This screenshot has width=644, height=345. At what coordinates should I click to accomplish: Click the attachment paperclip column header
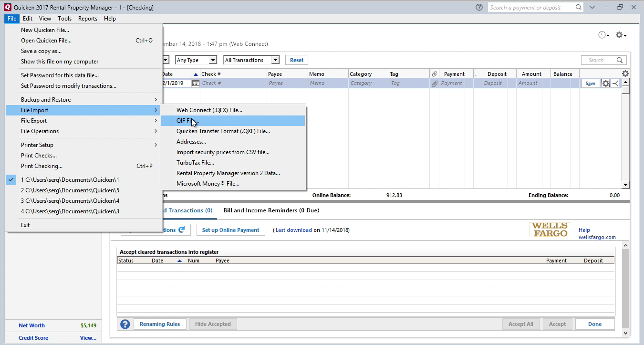click(434, 74)
